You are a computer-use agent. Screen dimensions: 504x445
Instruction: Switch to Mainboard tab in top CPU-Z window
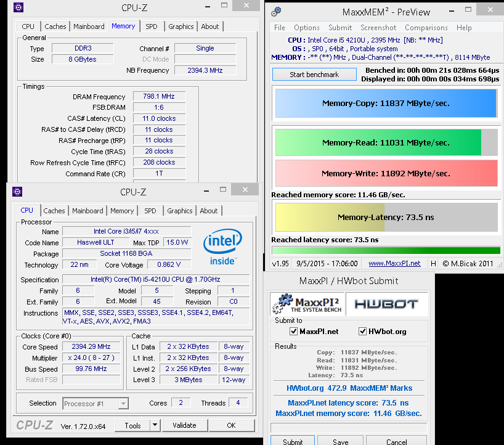[x=89, y=27]
